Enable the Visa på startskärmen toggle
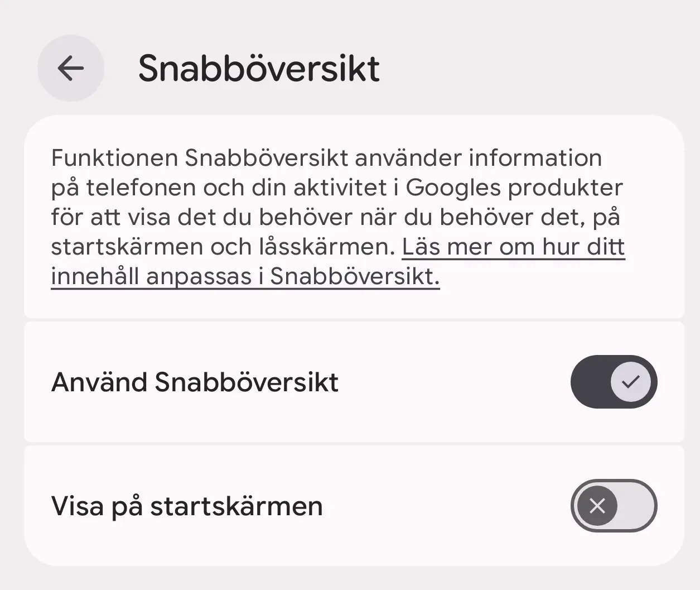The image size is (700, 590). pyautogui.click(x=614, y=506)
